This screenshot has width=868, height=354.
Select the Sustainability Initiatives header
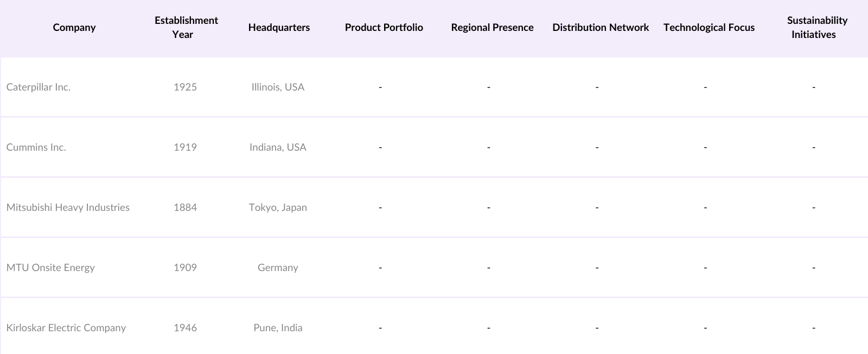[x=816, y=28]
